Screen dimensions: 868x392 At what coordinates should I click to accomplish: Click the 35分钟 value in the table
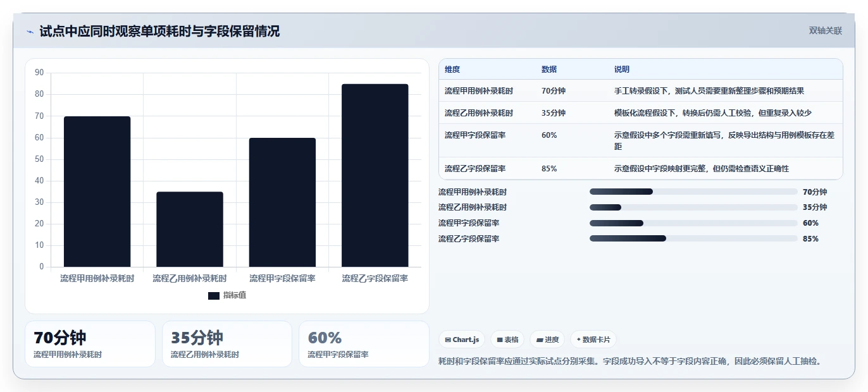554,113
